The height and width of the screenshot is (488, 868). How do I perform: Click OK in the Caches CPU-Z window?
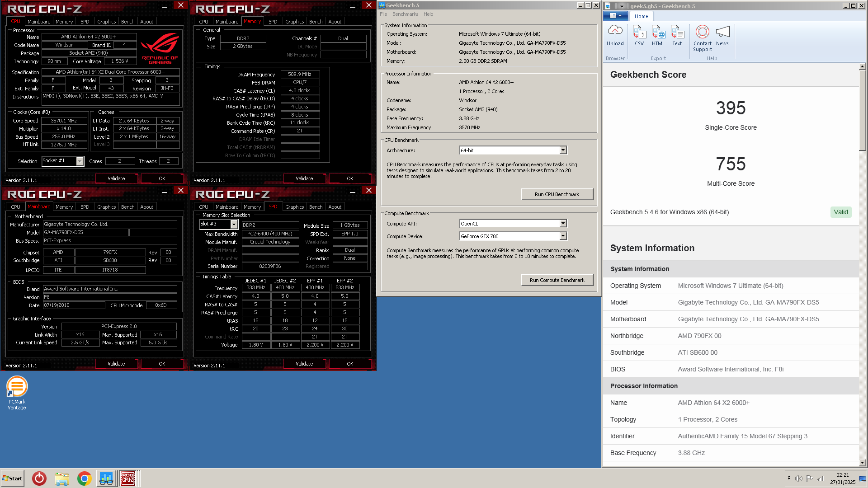coord(162,178)
